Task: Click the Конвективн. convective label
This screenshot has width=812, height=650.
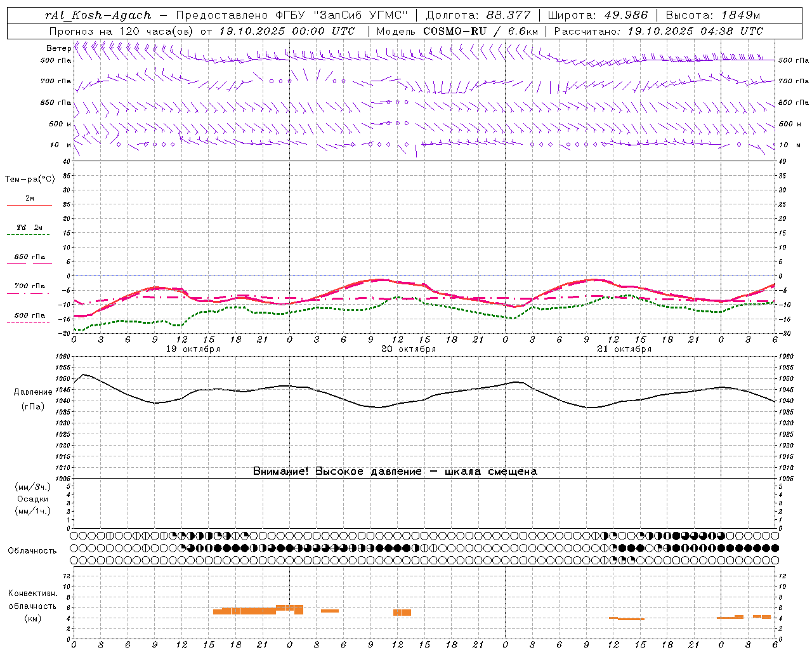Action: coord(32,594)
